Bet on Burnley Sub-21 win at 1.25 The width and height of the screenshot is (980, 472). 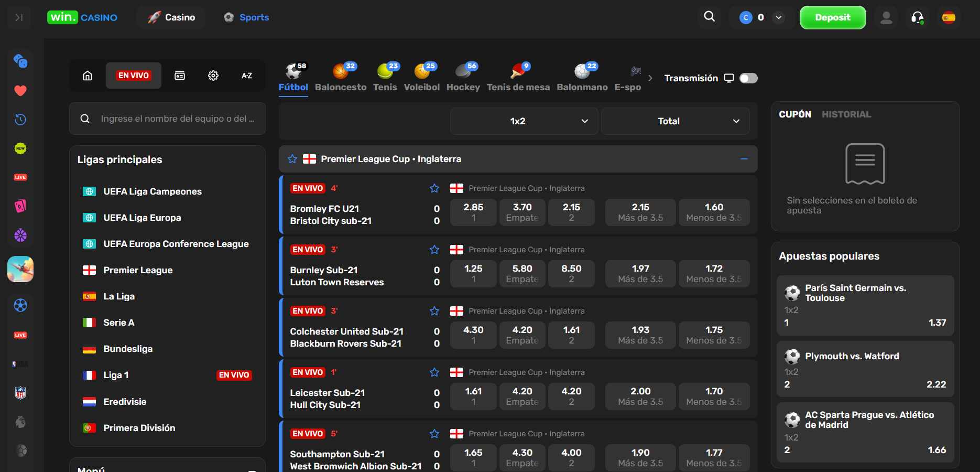tap(473, 273)
